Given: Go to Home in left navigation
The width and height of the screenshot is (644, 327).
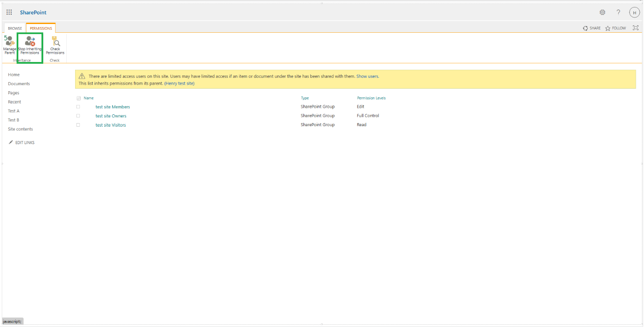Looking at the screenshot, I should point(14,75).
